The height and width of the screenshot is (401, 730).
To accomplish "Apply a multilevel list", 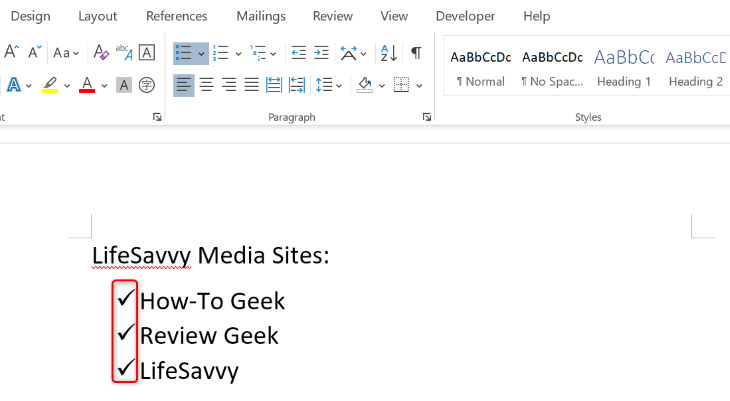I will [258, 53].
